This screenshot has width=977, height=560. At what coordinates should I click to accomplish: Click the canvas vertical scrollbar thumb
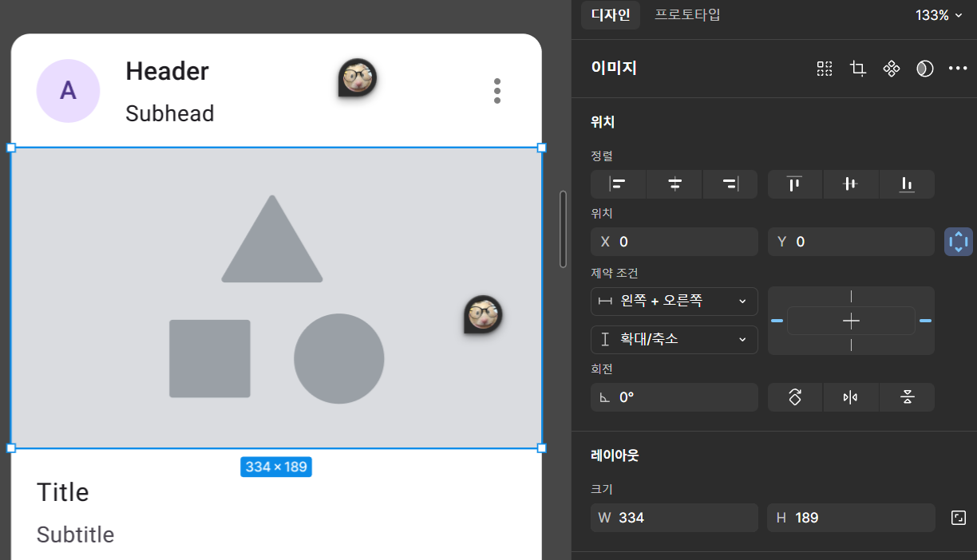tap(563, 229)
